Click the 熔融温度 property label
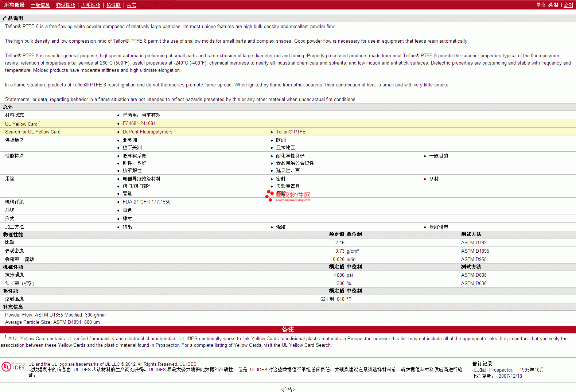Image resolution: width=576 pixels, height=392 pixels. point(14,299)
